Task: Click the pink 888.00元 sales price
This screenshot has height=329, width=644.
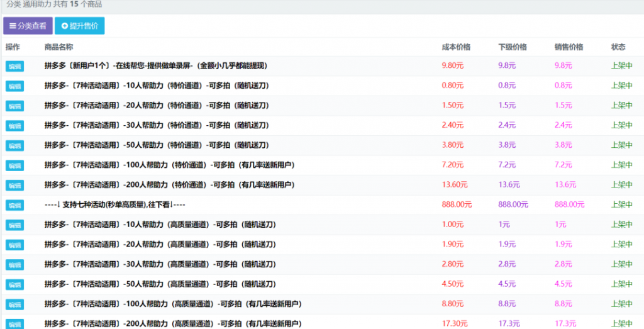Action: click(x=569, y=204)
